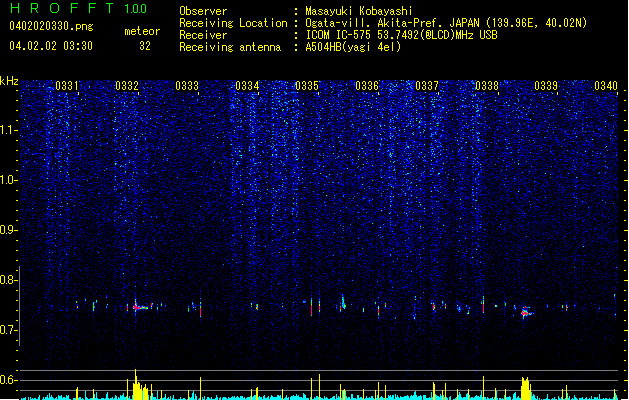Click the HROFFT 1.0.0 title text
This screenshot has width=629, height=400.
(79, 8)
